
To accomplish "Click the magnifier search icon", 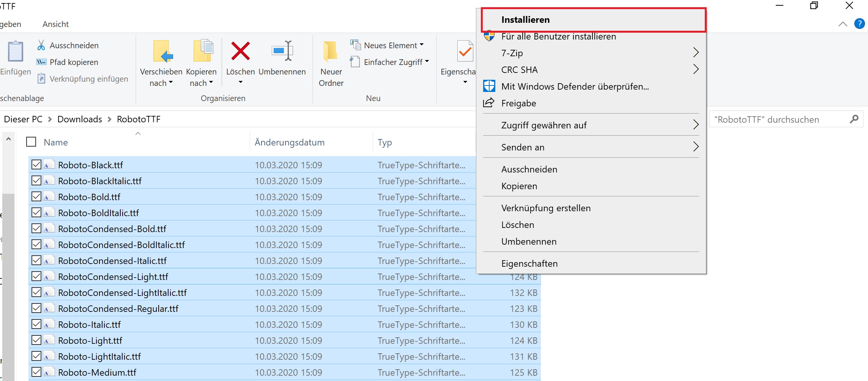I will point(854,119).
